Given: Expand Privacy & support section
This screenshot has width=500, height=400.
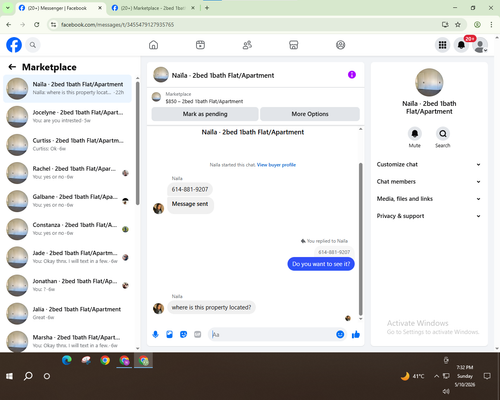Looking at the screenshot, I should click(x=429, y=216).
